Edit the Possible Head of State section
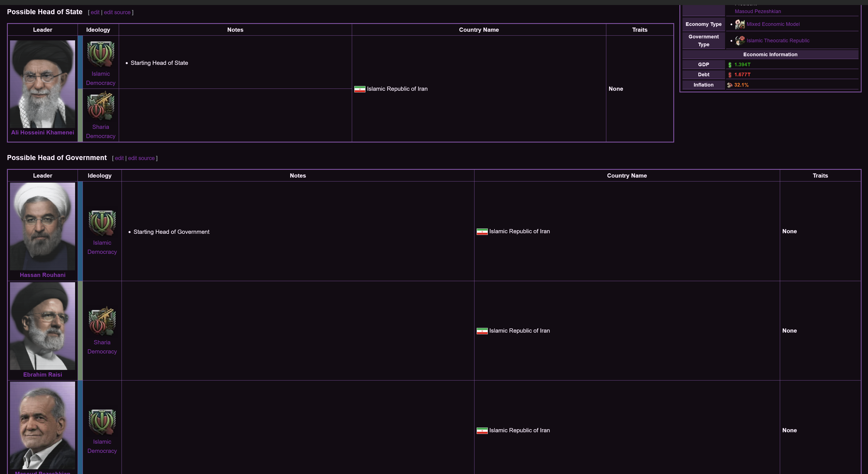Viewport: 868px width, 474px height. point(95,13)
